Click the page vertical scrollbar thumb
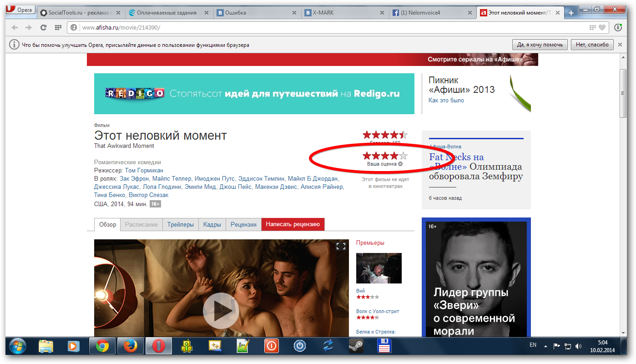 click(623, 93)
